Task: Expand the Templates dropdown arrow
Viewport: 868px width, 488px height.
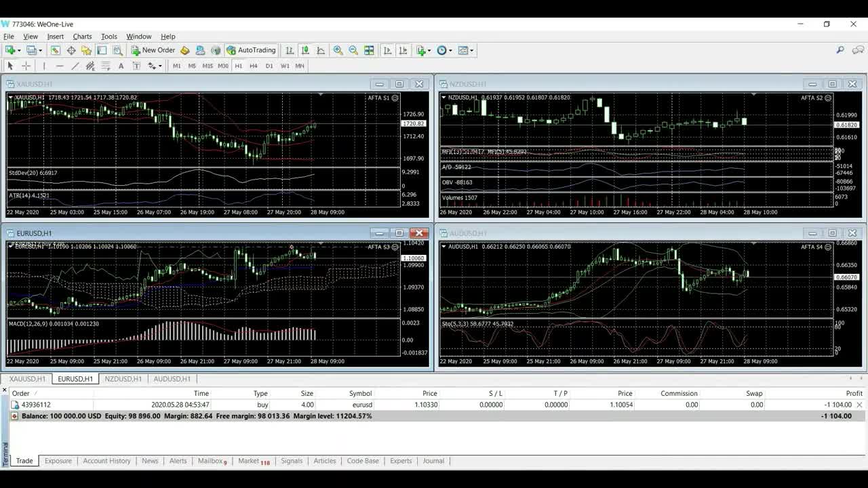Action: click(471, 50)
